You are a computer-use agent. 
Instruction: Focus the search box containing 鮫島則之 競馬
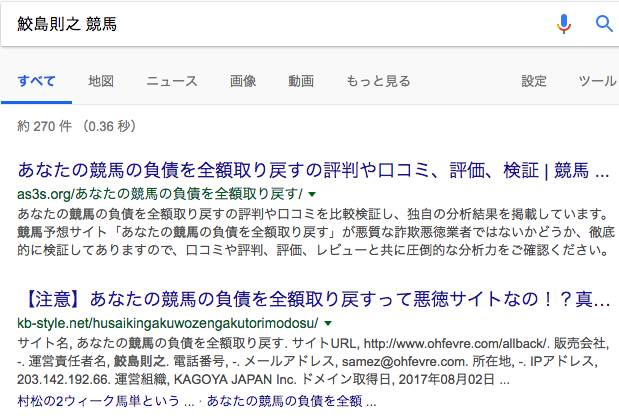coord(276,24)
